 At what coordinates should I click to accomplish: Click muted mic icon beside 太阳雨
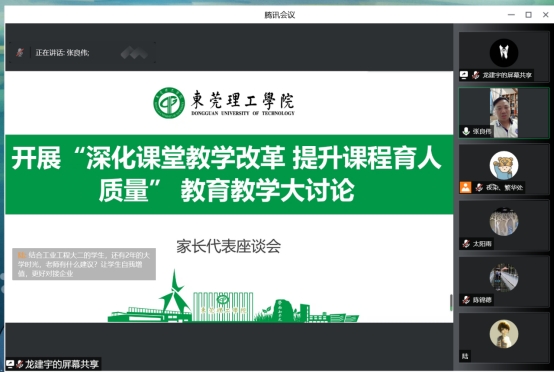pyautogui.click(x=466, y=243)
